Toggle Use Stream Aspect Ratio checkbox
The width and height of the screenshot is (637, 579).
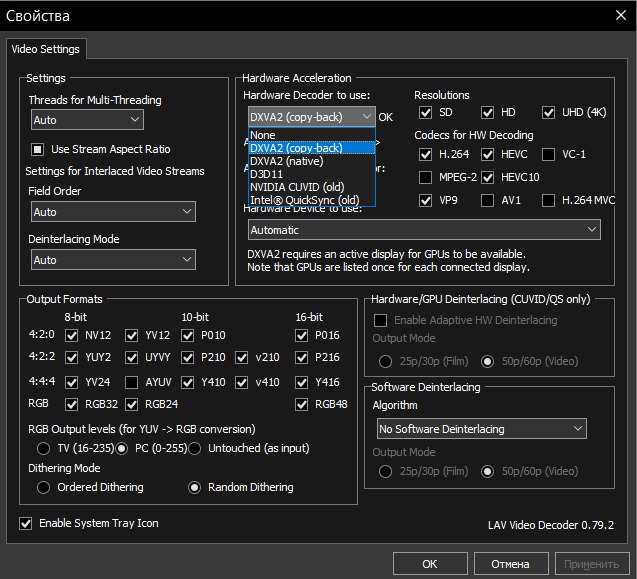(38, 149)
